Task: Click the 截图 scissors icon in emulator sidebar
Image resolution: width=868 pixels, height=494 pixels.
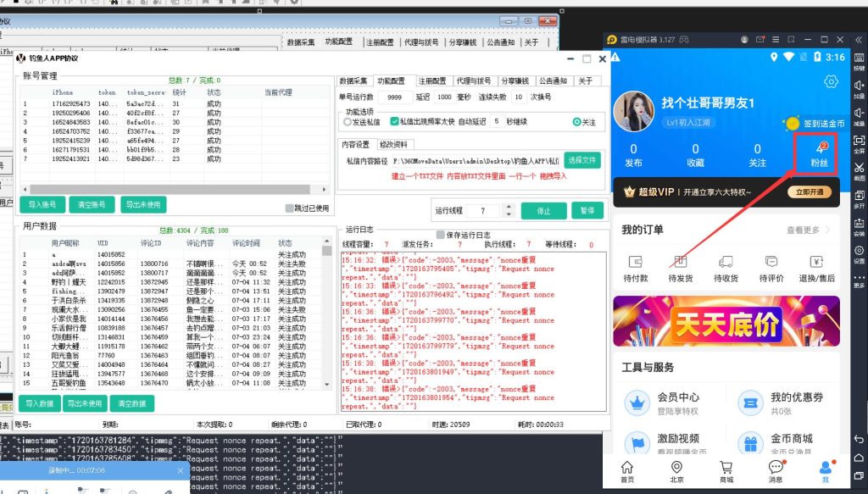Action: point(859,166)
